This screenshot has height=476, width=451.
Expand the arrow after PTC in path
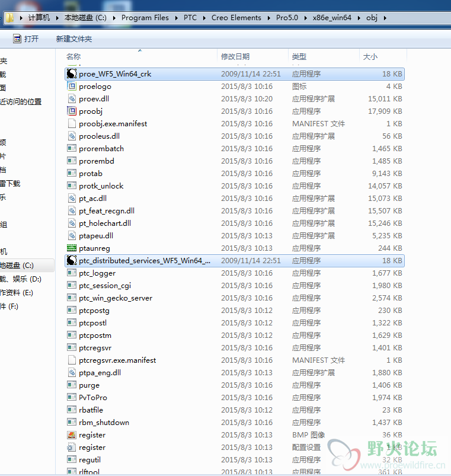[204, 18]
